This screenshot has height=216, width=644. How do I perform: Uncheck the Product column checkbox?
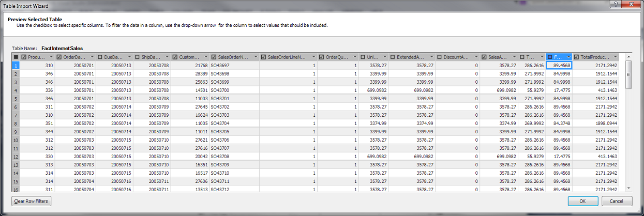(x=24, y=57)
